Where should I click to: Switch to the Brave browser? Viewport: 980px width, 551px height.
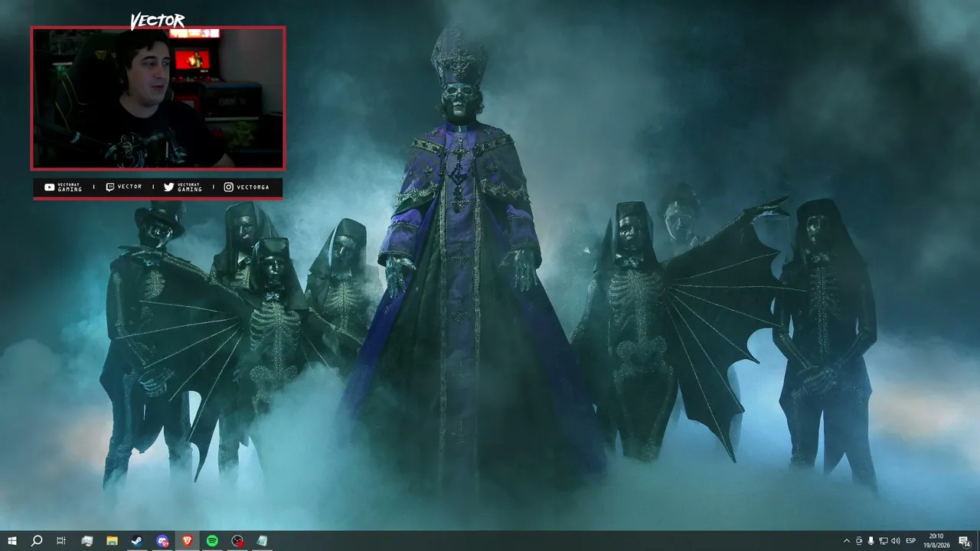pos(188,541)
